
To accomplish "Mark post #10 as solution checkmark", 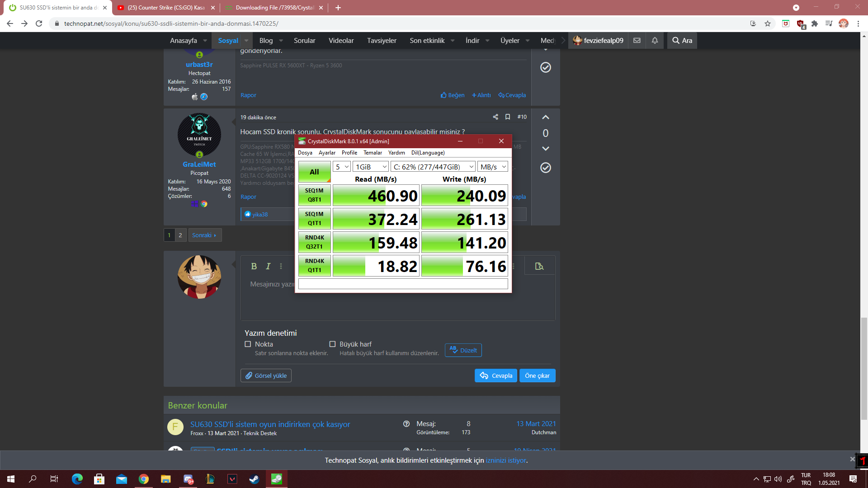I will pos(546,168).
